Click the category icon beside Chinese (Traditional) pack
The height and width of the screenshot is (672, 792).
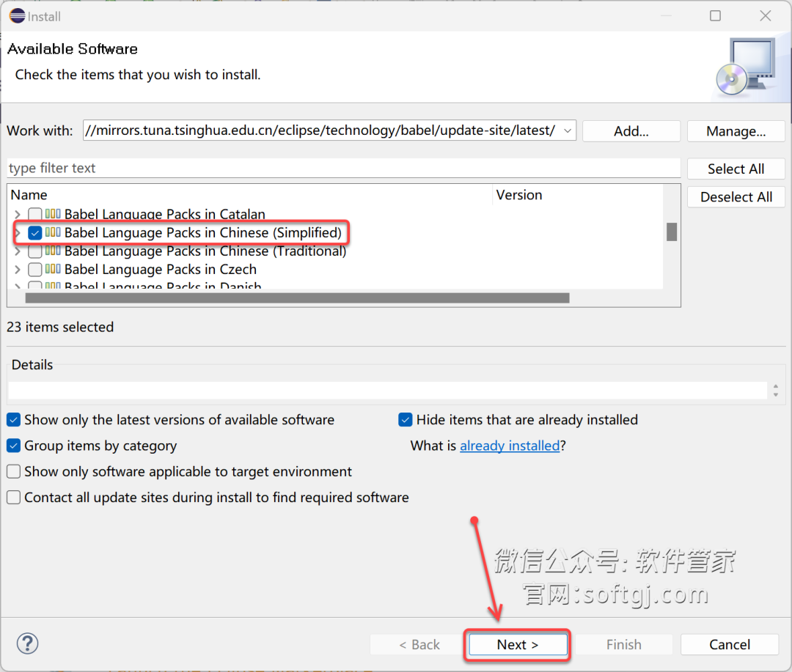click(53, 251)
